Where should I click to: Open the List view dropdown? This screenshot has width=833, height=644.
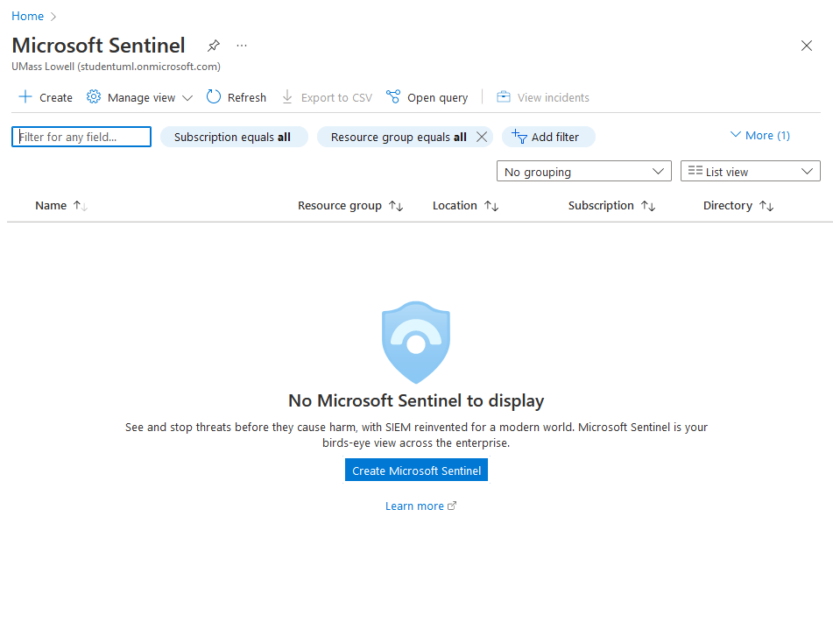(x=750, y=172)
